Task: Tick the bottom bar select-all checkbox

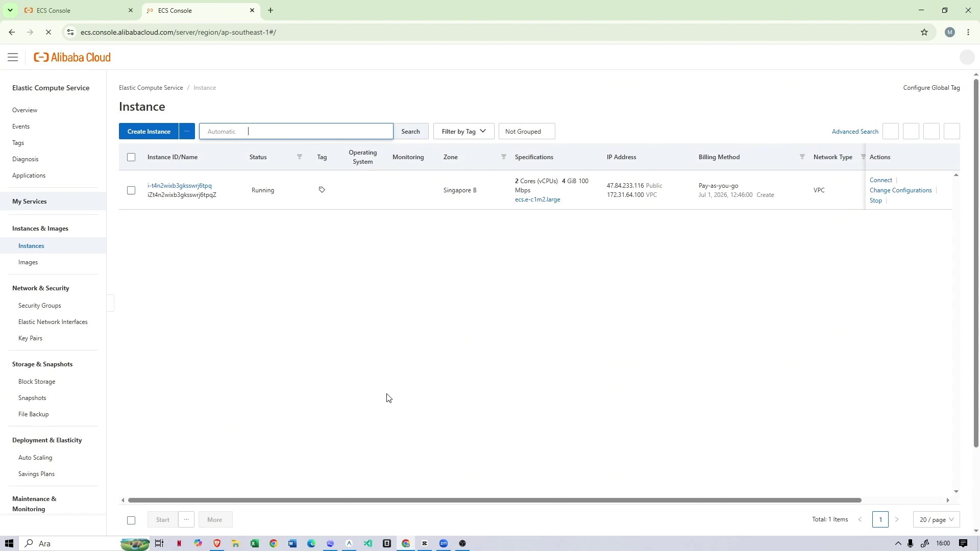Action: pyautogui.click(x=131, y=520)
